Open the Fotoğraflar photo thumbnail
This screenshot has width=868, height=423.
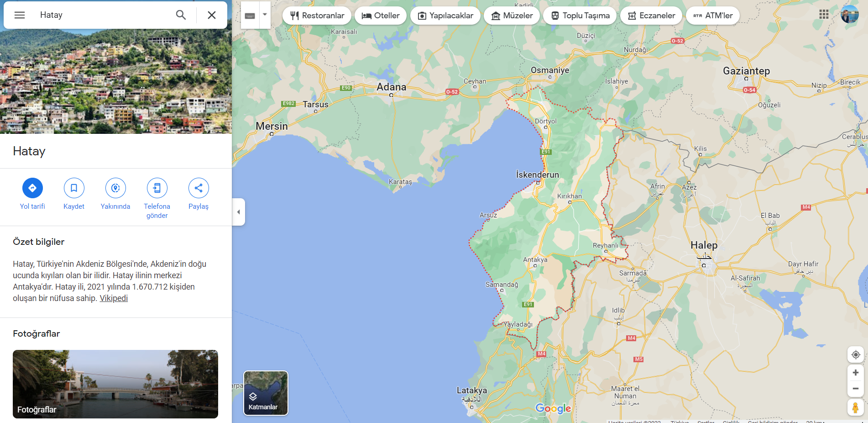(115, 384)
